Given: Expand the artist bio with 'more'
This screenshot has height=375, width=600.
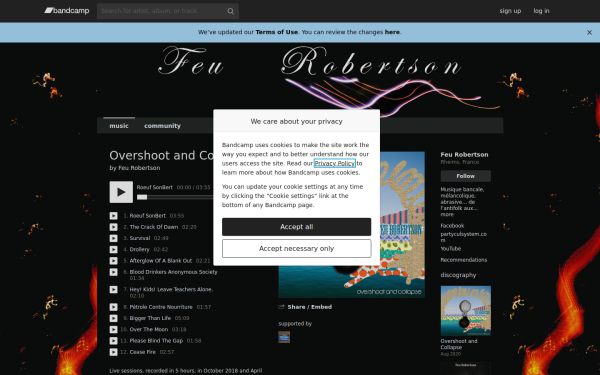Looking at the screenshot, I should click(447, 215).
